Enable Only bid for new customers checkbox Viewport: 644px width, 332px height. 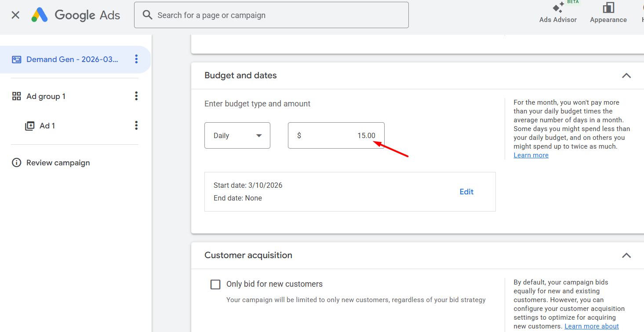coord(215,285)
